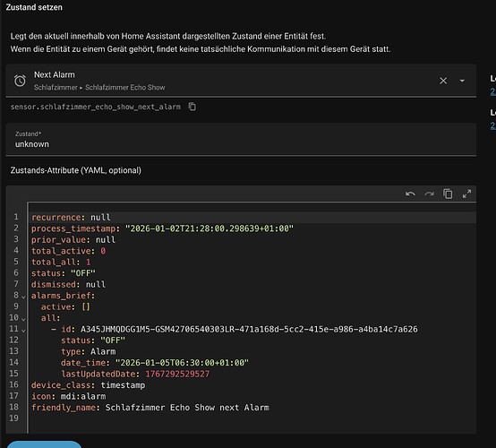The width and height of the screenshot is (496, 448).
Task: Click the 'recurrence: null' line
Action: coord(71,217)
